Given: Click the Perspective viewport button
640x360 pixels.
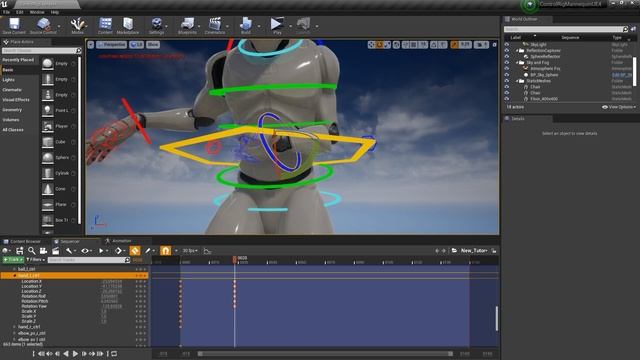Looking at the screenshot, I should point(112,45).
